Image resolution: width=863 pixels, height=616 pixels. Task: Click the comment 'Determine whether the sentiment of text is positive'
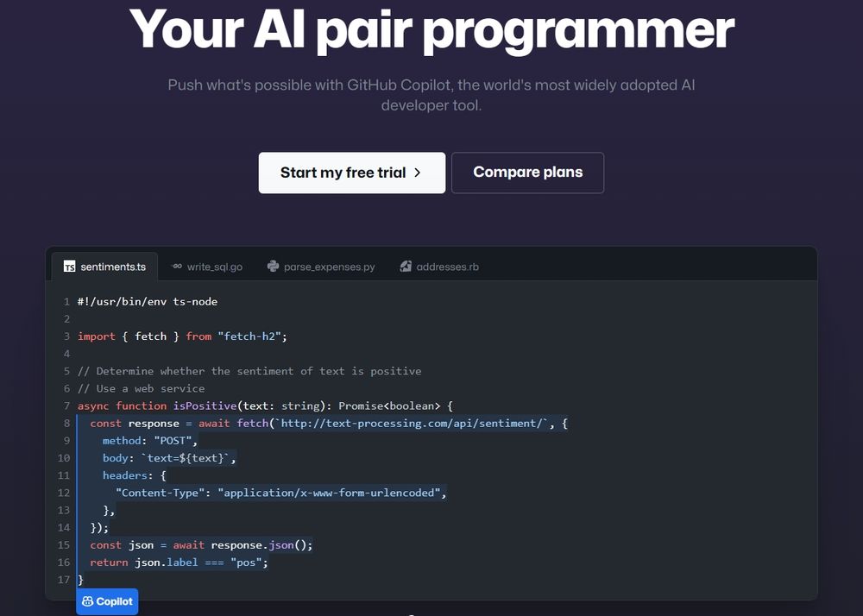click(249, 371)
